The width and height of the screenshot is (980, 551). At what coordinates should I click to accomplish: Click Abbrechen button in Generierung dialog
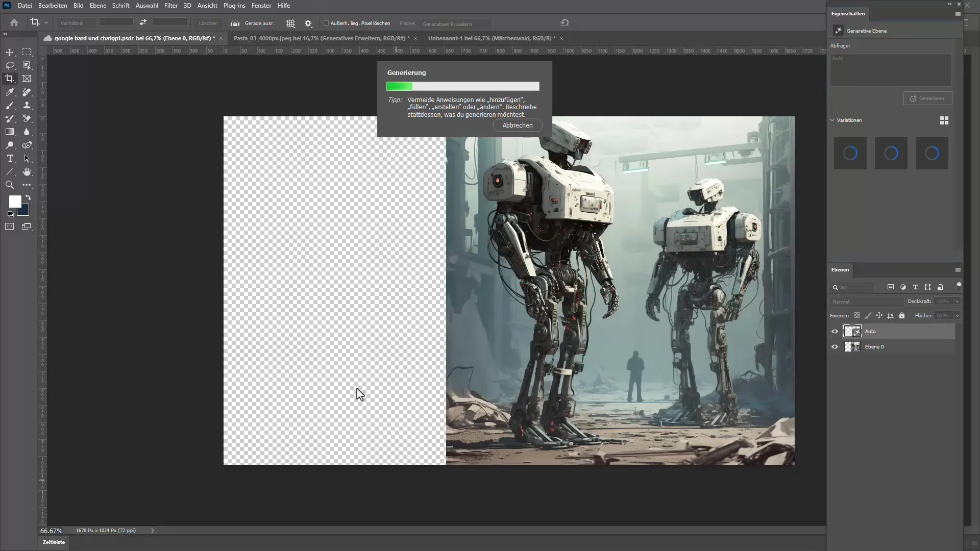517,125
